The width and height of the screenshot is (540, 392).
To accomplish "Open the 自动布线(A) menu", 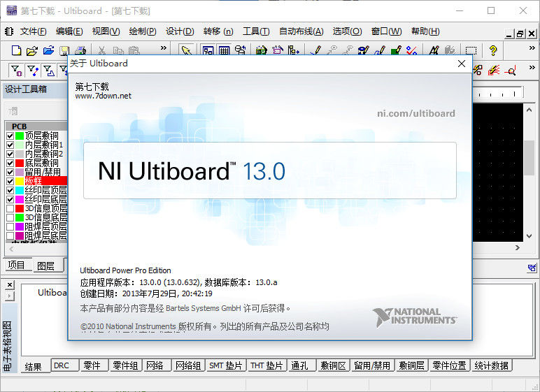I will tap(301, 31).
